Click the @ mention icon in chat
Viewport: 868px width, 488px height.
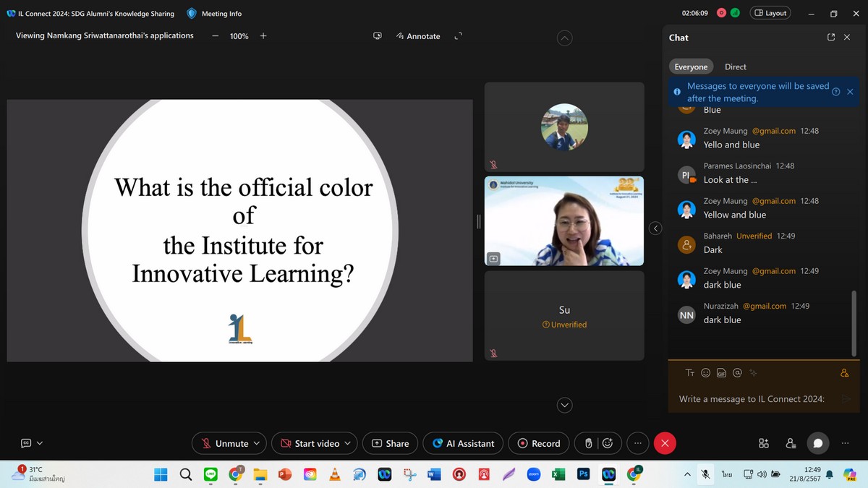pos(737,373)
